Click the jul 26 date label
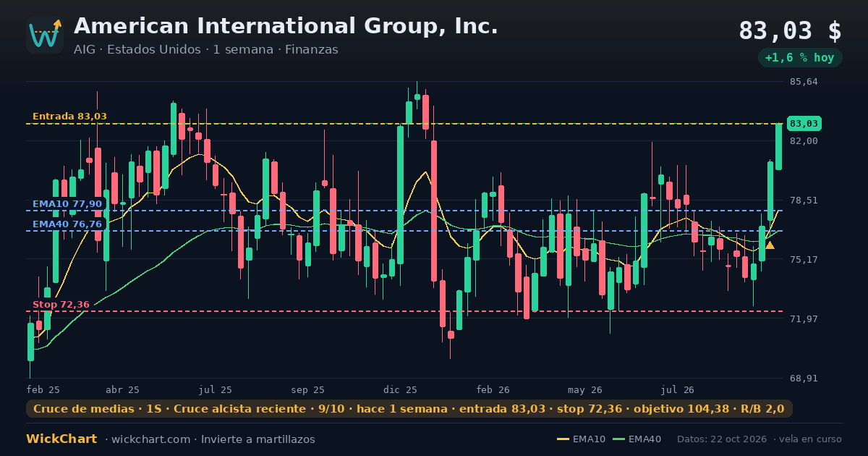The width and height of the screenshot is (868, 456). click(678, 389)
